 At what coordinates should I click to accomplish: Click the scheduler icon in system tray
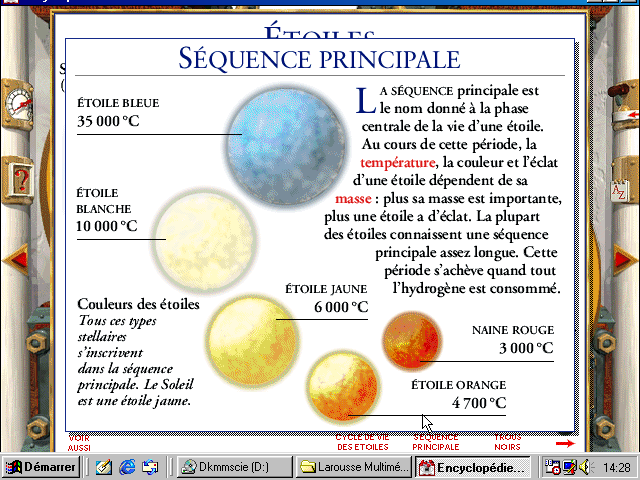tap(553, 467)
